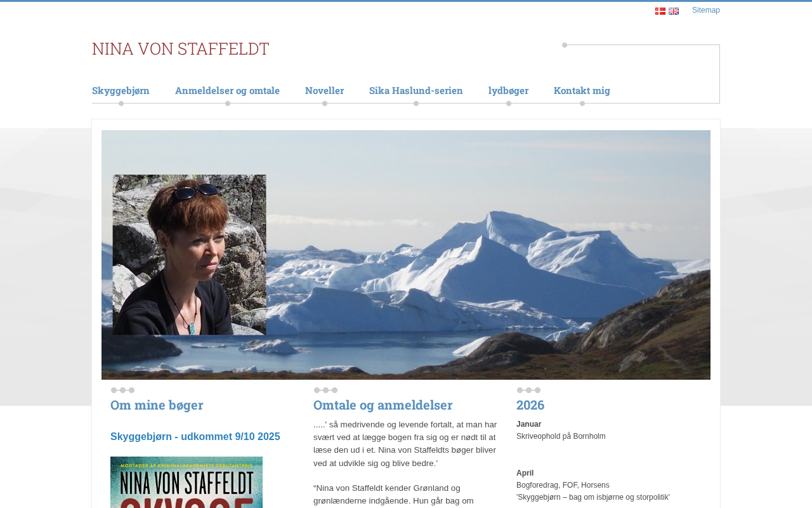
Task: Click the Skyggebjørn book cover image
Action: point(187,483)
